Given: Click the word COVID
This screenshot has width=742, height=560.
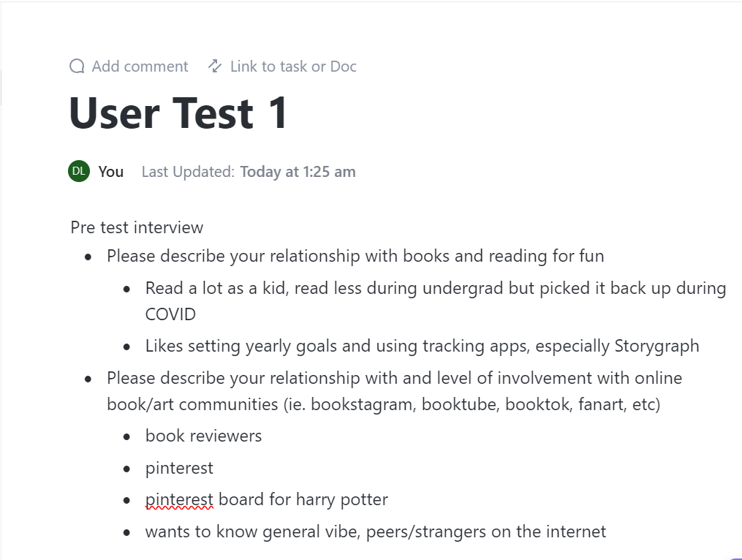Looking at the screenshot, I should (x=170, y=314).
